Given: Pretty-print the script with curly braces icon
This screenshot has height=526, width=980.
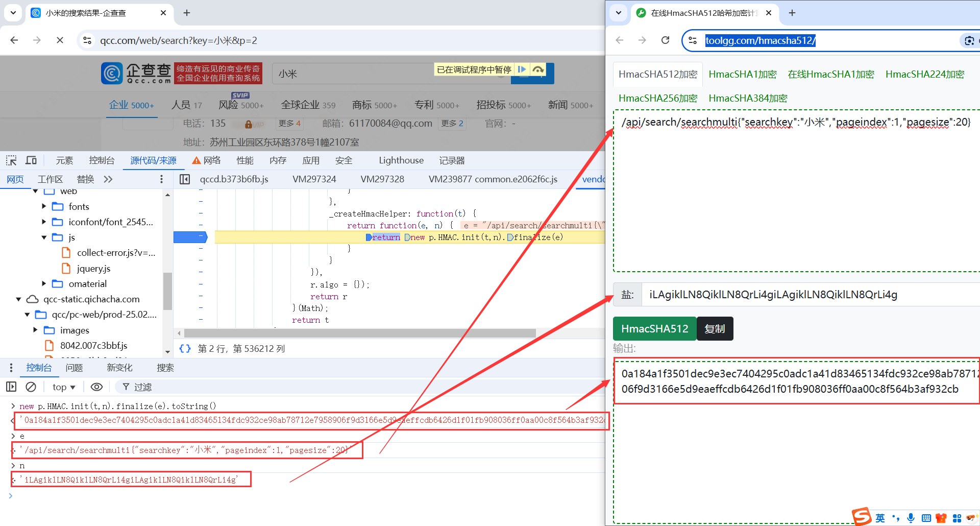Looking at the screenshot, I should [185, 348].
